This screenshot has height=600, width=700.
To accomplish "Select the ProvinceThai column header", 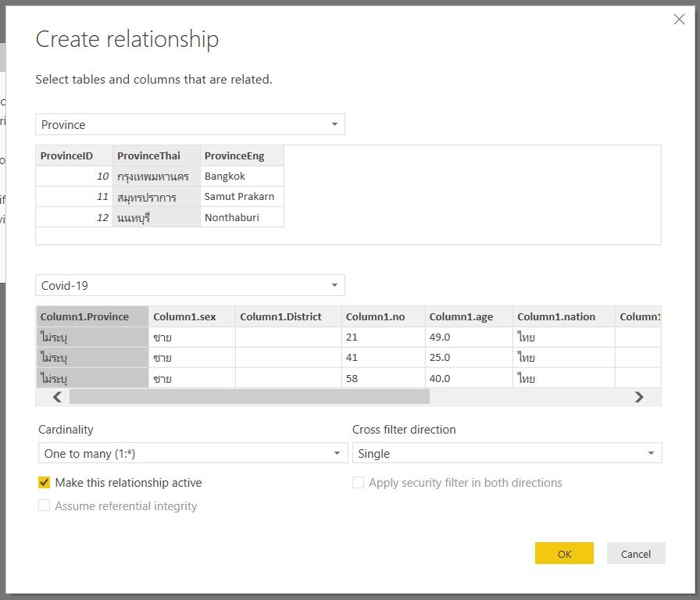I will point(148,155).
